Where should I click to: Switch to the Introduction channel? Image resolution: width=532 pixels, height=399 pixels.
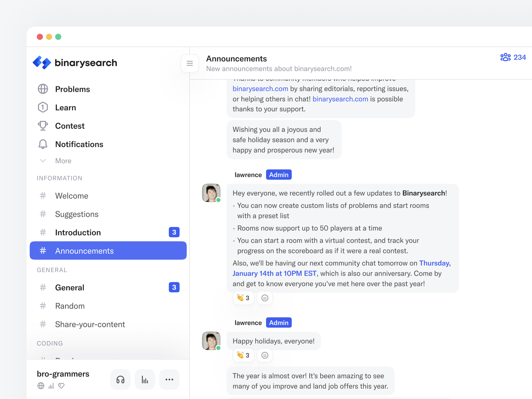pos(78,232)
